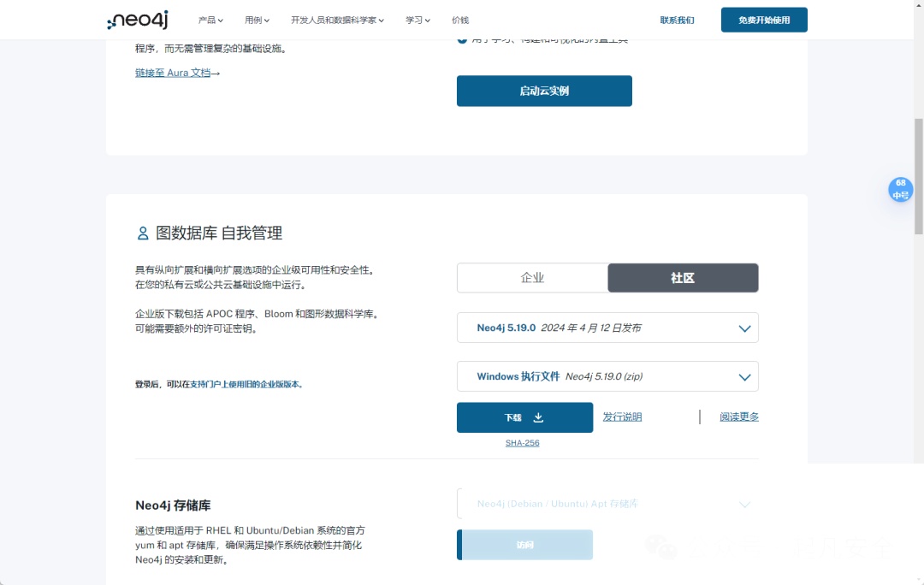This screenshot has width=924, height=585.
Task: Switch to the 企业 edition tab
Action: click(x=532, y=277)
